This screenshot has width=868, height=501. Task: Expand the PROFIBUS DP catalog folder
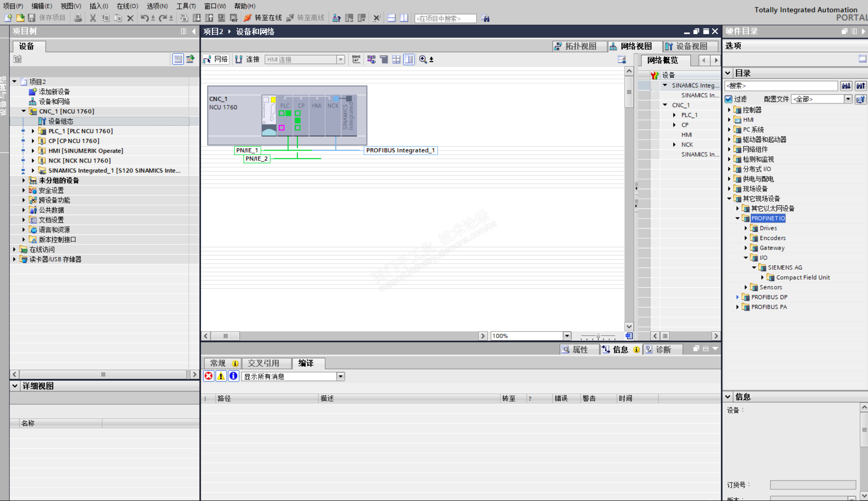point(737,297)
